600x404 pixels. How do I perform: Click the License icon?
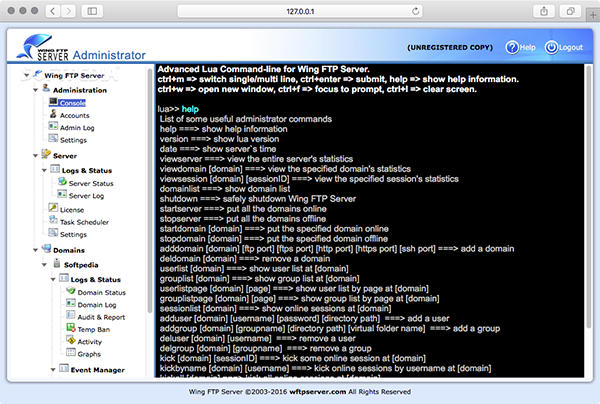click(53, 208)
